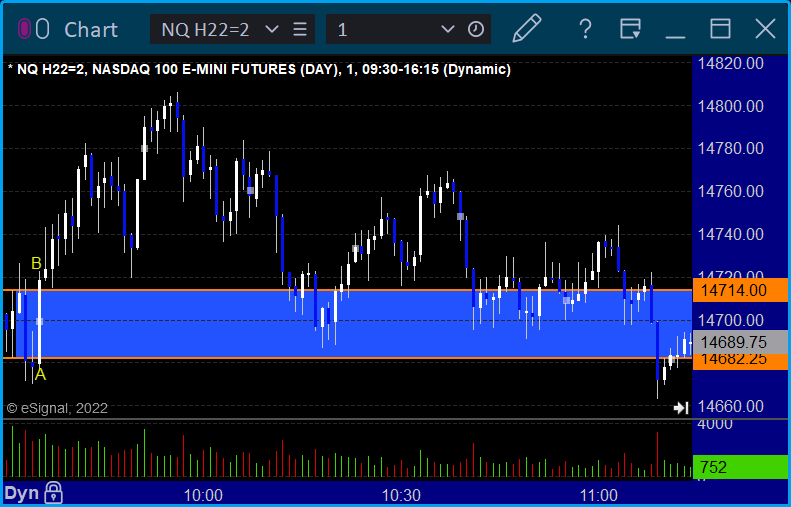Click the 4000 volume axis label
The height and width of the screenshot is (507, 791).
[715, 424]
